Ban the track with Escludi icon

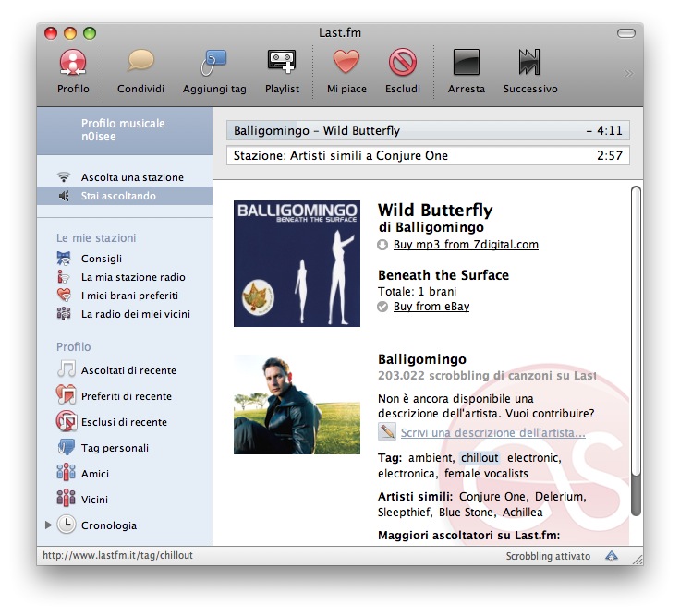403,62
